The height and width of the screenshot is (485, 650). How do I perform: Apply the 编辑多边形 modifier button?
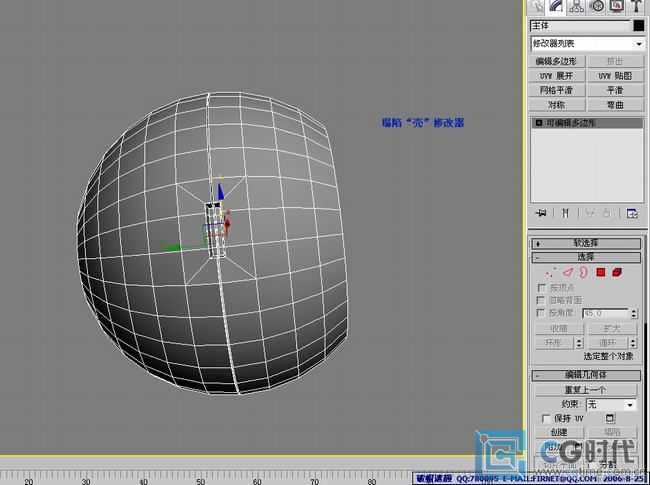click(x=557, y=61)
